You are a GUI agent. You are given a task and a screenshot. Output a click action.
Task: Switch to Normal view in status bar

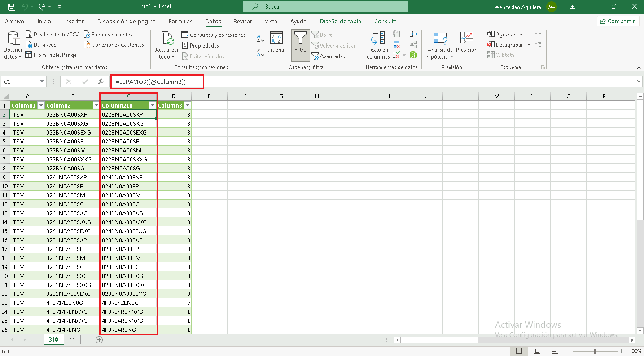519,351
